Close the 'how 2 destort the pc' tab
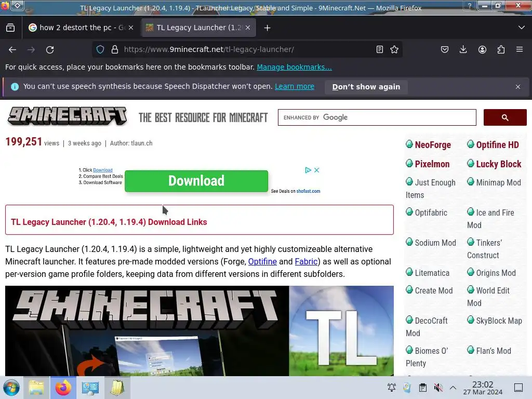Image resolution: width=532 pixels, height=399 pixels. [131, 28]
